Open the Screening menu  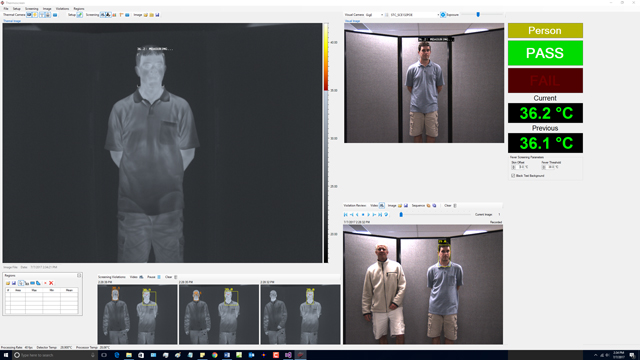click(x=31, y=9)
